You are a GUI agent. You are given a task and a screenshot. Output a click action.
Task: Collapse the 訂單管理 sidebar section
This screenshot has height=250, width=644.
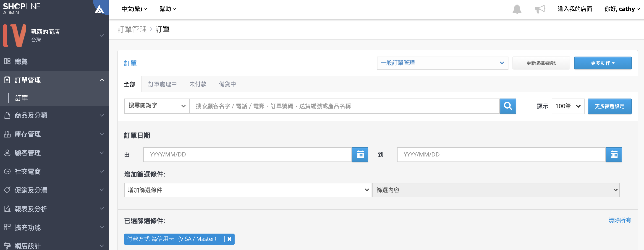tap(102, 80)
